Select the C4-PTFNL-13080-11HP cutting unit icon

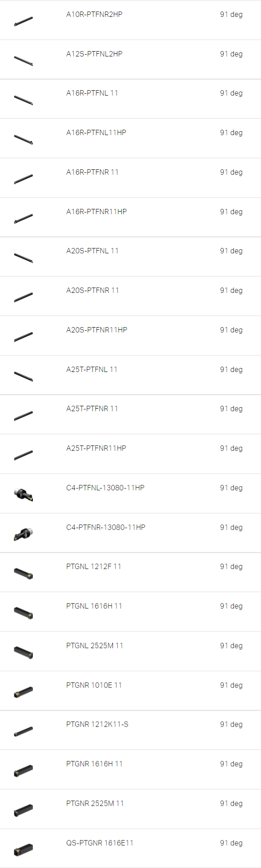point(24,494)
